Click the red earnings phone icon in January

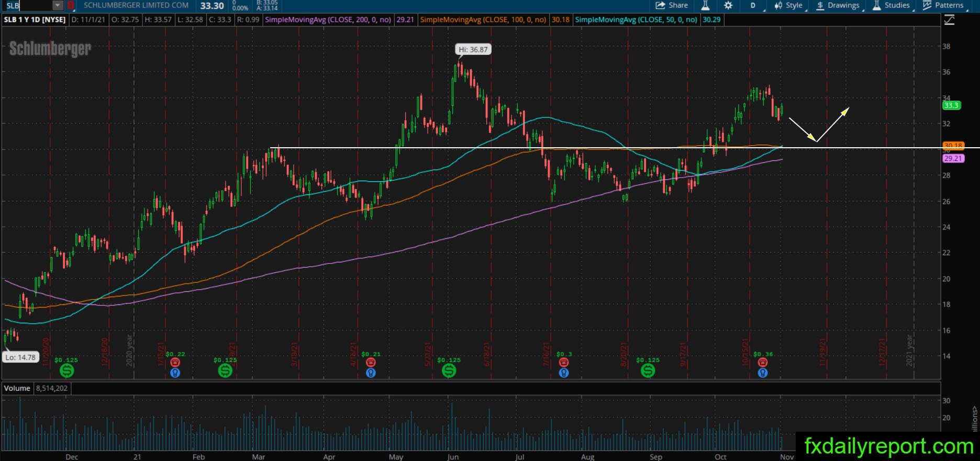tap(175, 363)
